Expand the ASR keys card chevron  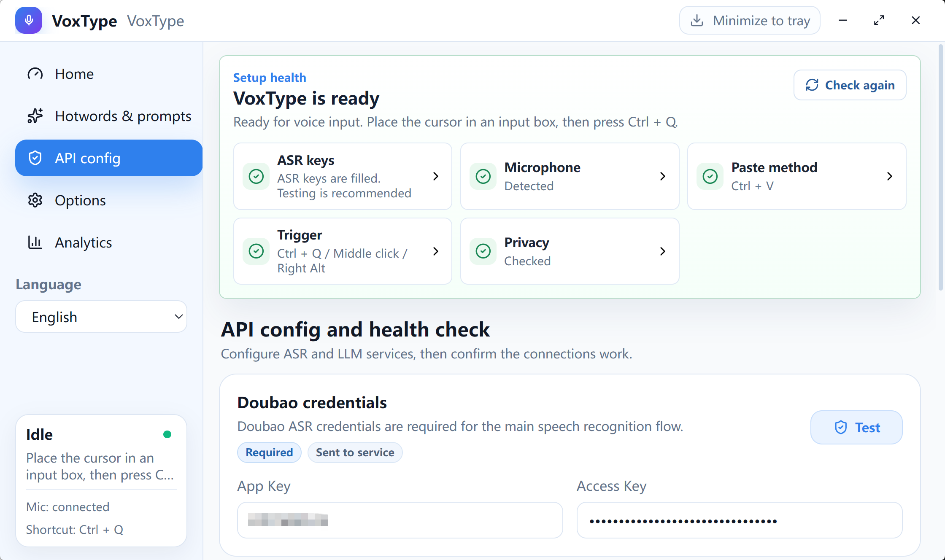point(436,176)
